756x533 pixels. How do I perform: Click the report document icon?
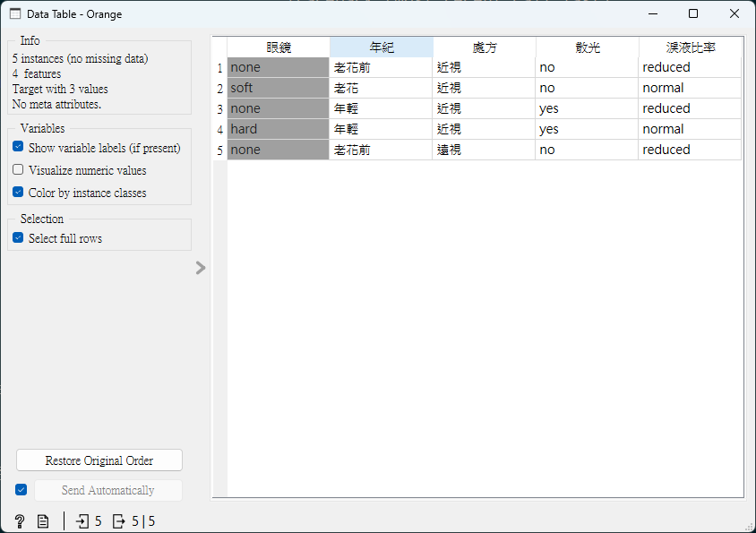42,520
